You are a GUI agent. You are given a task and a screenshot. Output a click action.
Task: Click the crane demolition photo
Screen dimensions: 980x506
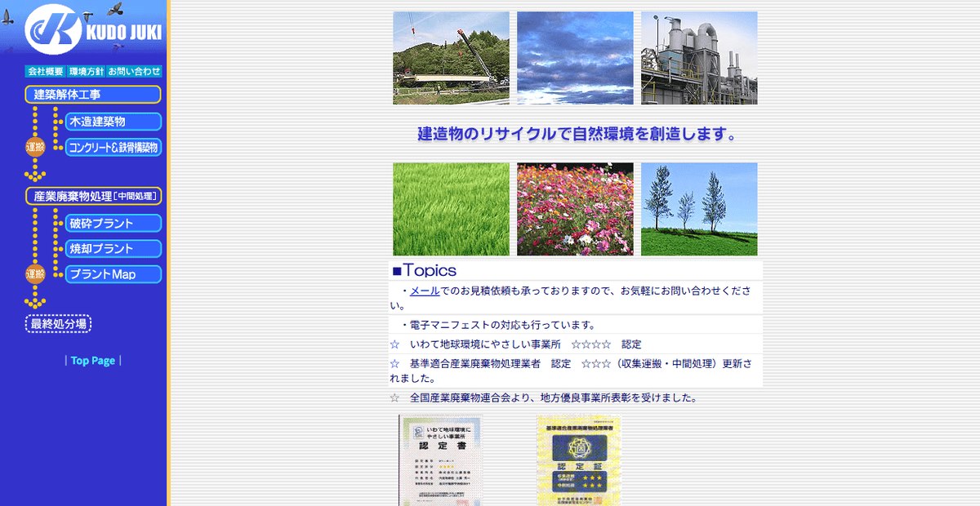coord(451,57)
